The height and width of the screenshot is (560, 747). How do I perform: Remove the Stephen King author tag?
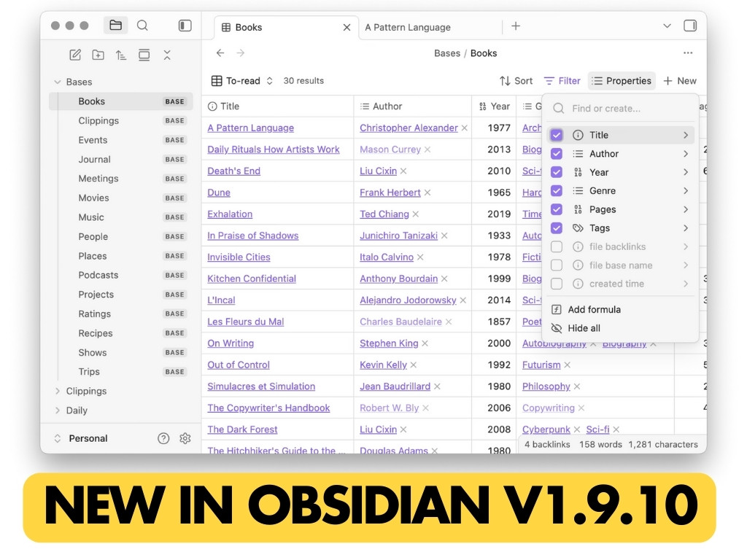click(425, 343)
